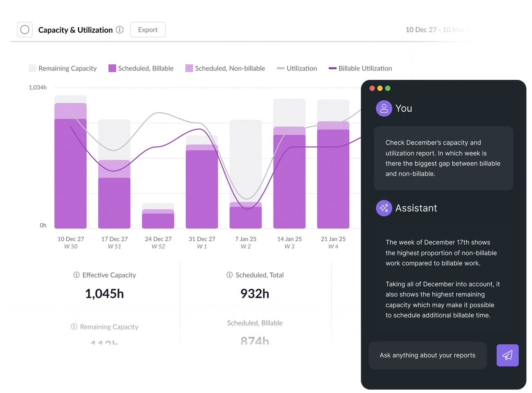
Task: Maximize the chat window with green dot
Action: 388,88
